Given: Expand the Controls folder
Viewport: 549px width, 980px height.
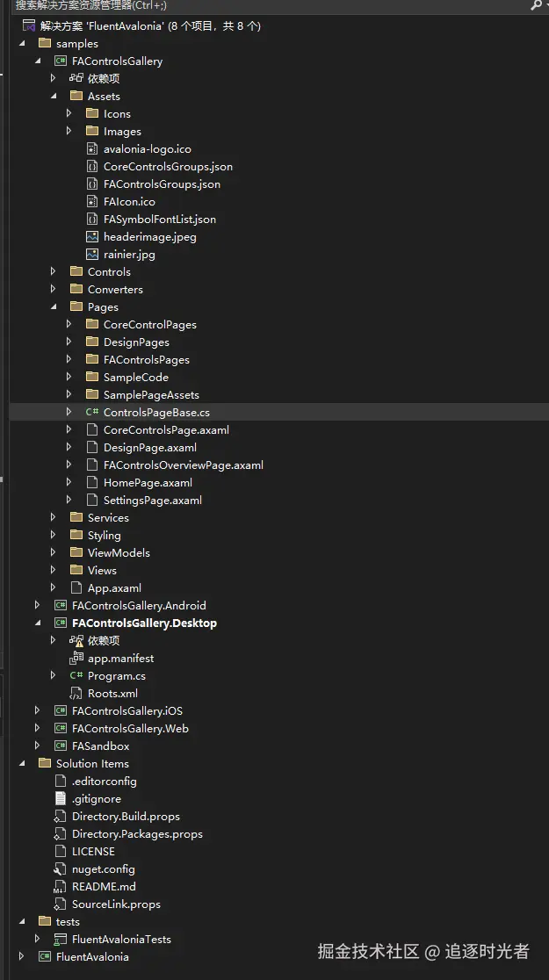Looking at the screenshot, I should tap(54, 272).
